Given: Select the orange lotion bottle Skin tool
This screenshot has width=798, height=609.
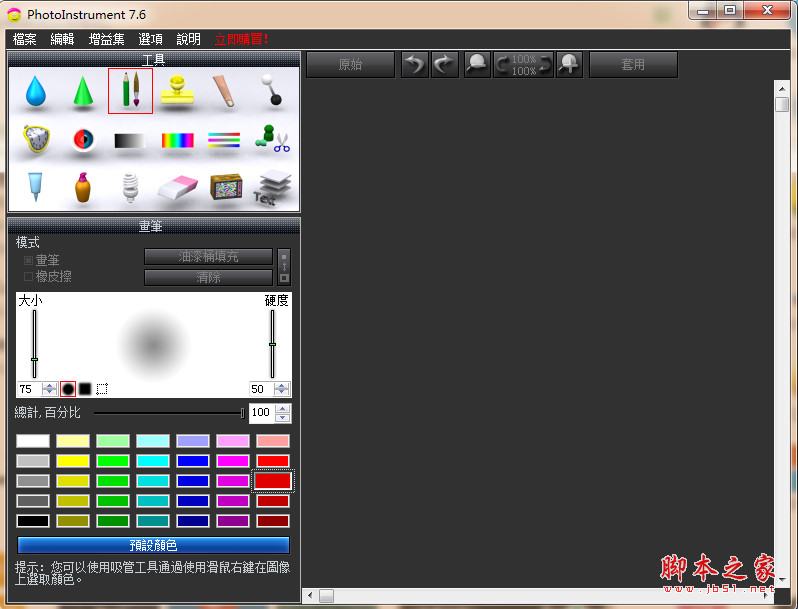Looking at the screenshot, I should (x=83, y=187).
